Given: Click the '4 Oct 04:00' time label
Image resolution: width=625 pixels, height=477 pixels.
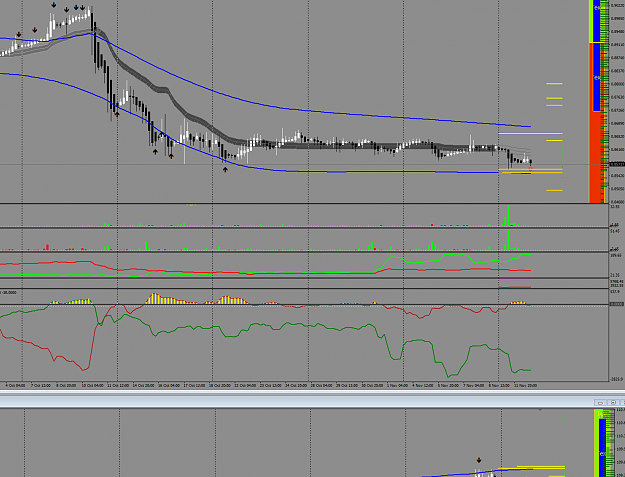Looking at the screenshot, I should [x=16, y=385].
